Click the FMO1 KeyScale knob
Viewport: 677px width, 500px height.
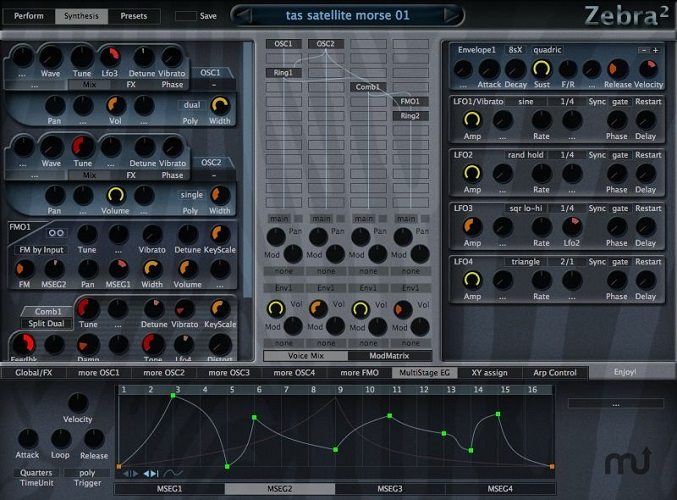click(220, 234)
